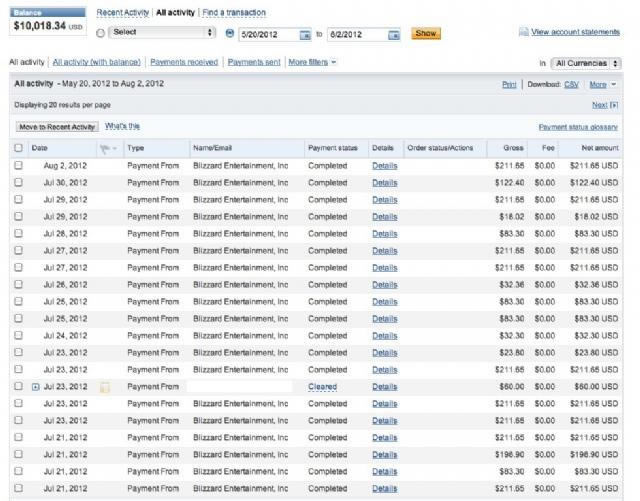The width and height of the screenshot is (640, 501).
Task: Select the radio button beside the Select dropdown
Action: pyautogui.click(x=100, y=33)
